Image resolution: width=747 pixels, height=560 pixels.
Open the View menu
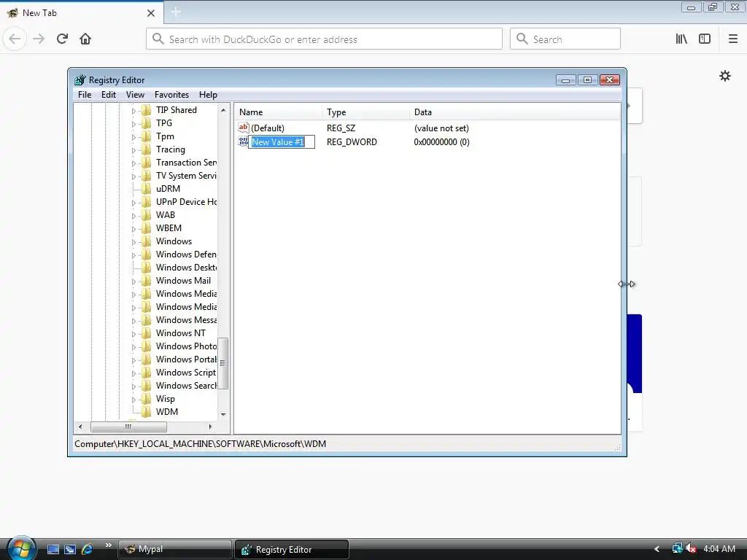click(135, 95)
